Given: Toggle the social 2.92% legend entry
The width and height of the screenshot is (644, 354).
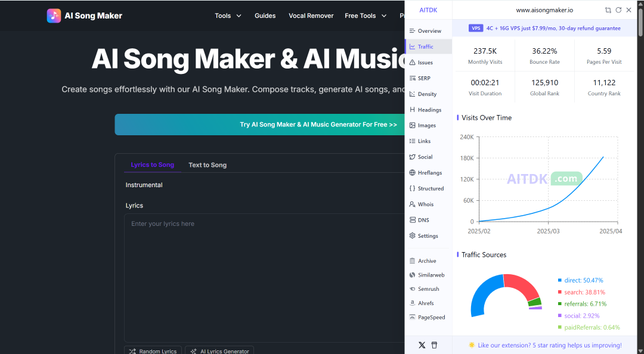Looking at the screenshot, I should pos(578,316).
